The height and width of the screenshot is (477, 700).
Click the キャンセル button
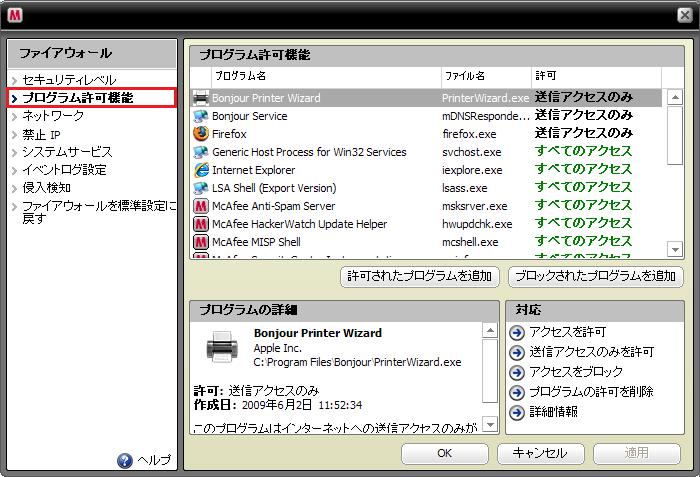tap(540, 453)
